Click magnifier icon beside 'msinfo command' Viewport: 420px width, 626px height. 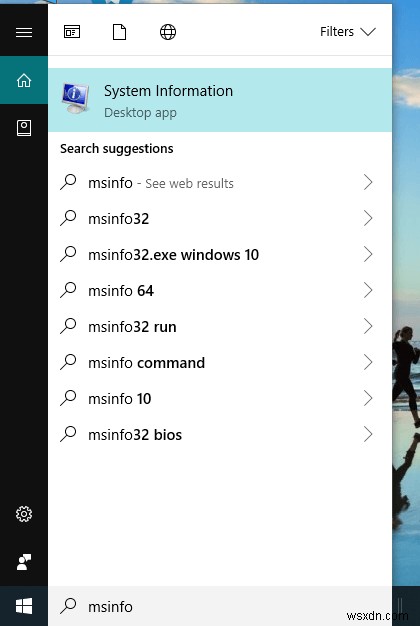point(68,362)
